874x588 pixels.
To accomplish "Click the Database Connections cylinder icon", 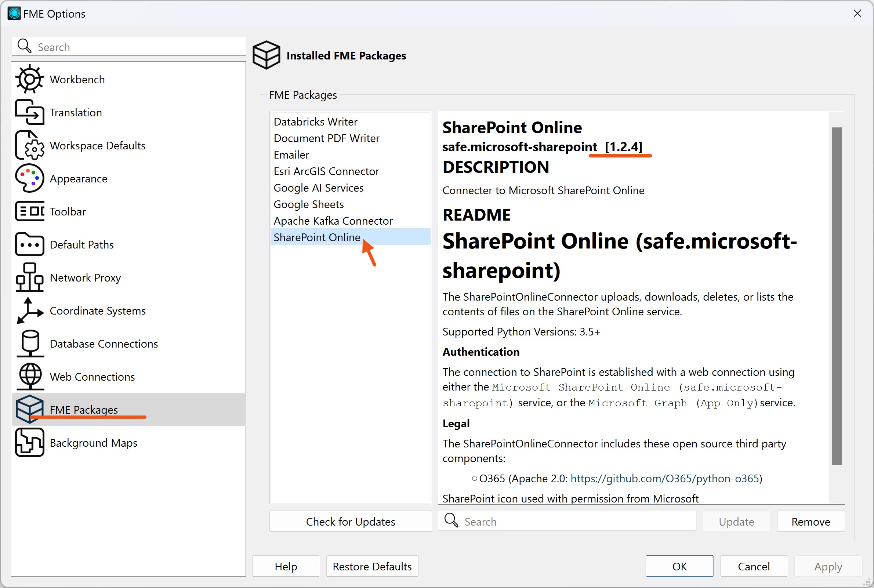I will click(30, 343).
